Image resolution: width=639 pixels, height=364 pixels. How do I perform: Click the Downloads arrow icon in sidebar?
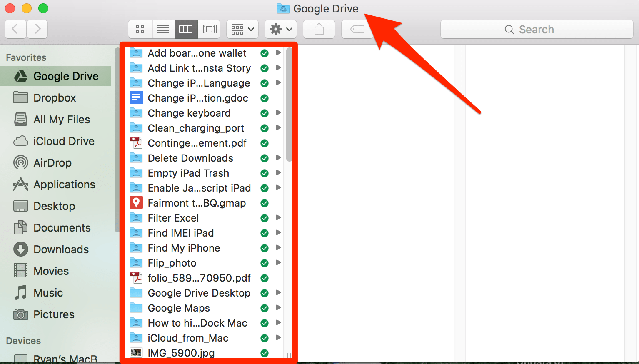(x=21, y=249)
